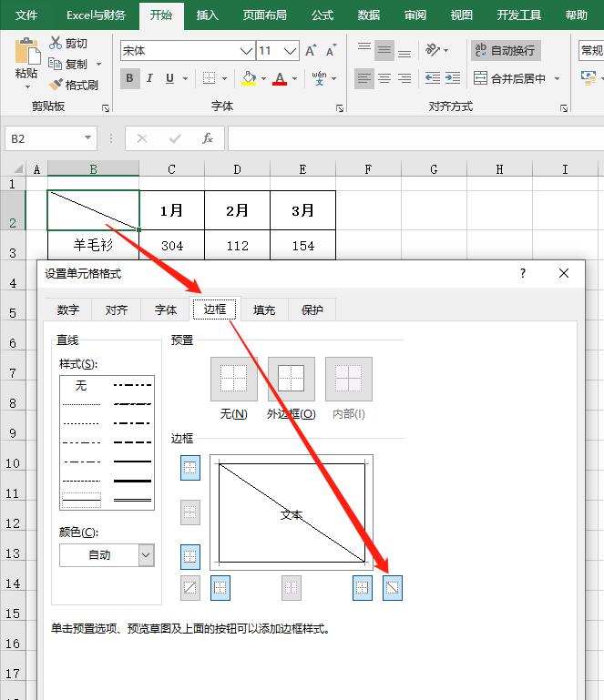
Task: Click the ribbon borders icon
Action: point(210,78)
